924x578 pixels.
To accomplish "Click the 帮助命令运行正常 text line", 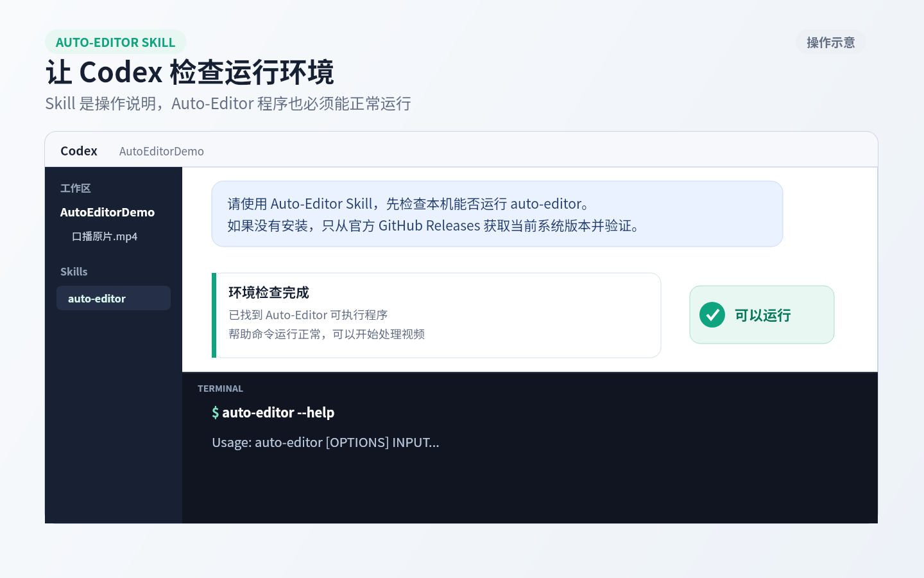I will (x=327, y=334).
